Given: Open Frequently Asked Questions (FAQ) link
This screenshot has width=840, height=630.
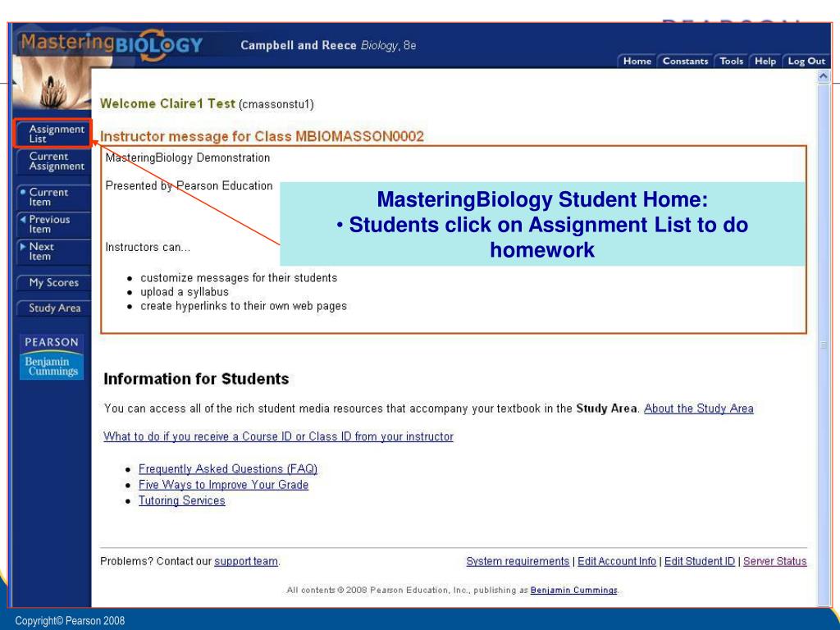Looking at the screenshot, I should point(228,469).
